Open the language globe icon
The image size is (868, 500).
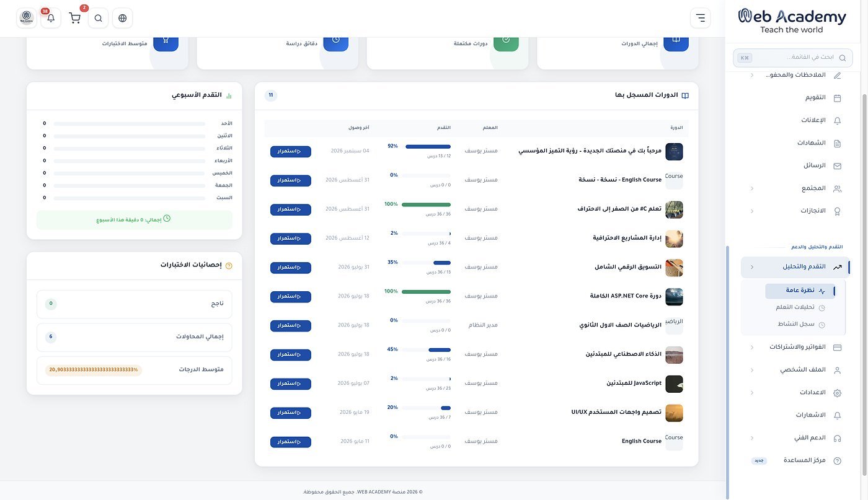122,18
